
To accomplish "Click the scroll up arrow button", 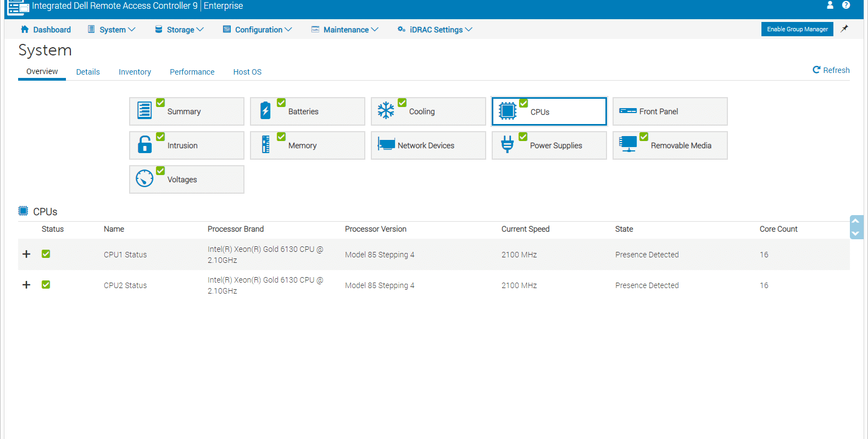I will click(x=856, y=221).
